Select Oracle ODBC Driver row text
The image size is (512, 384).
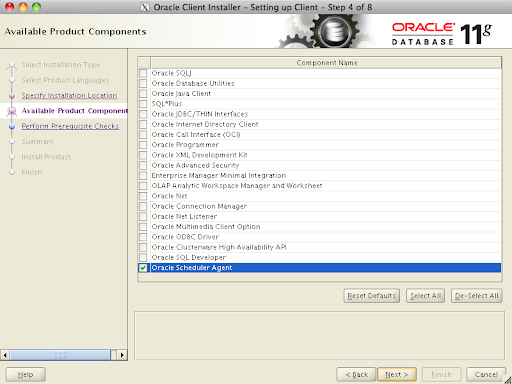point(185,237)
